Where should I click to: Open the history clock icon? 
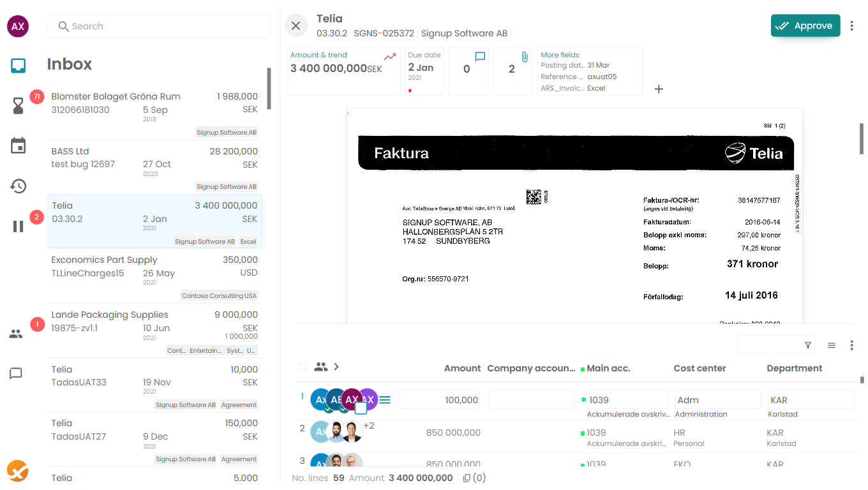pyautogui.click(x=18, y=186)
